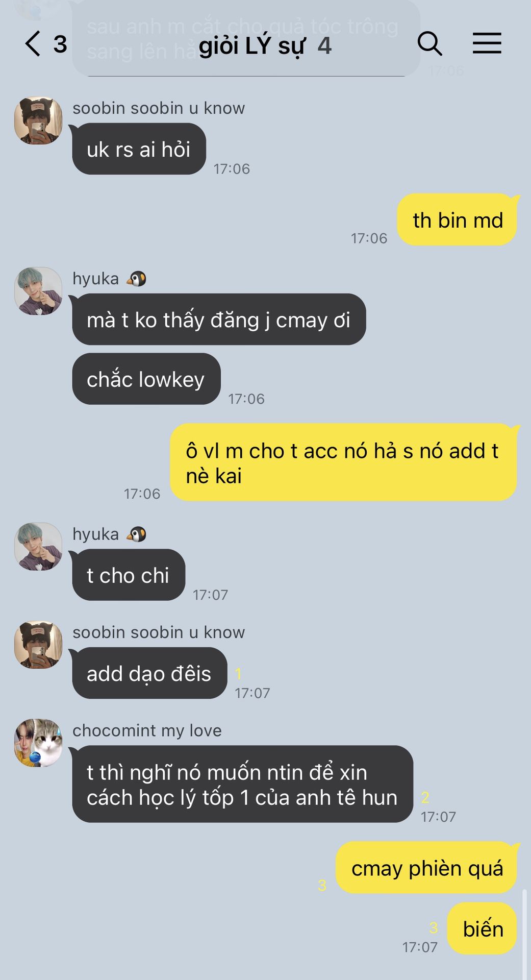The height and width of the screenshot is (980, 531).
Task: Select the "t thì nghĩ nó muốn ntin" message
Action: point(242,784)
